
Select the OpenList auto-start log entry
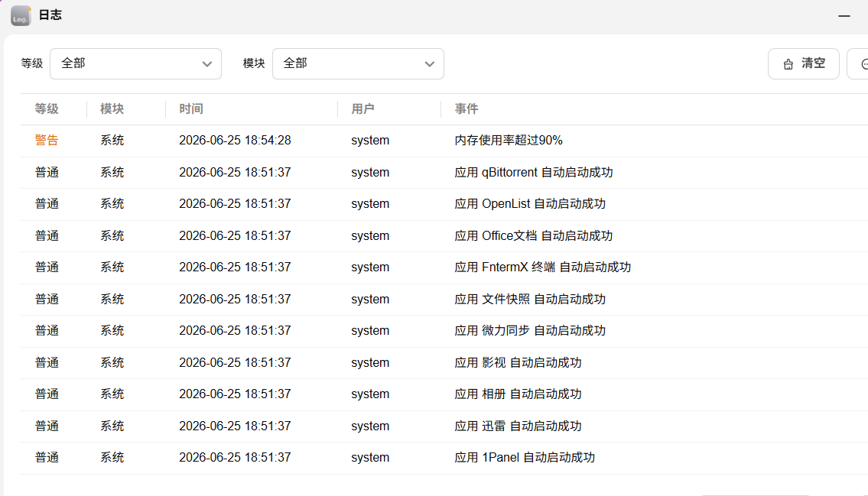pos(444,204)
